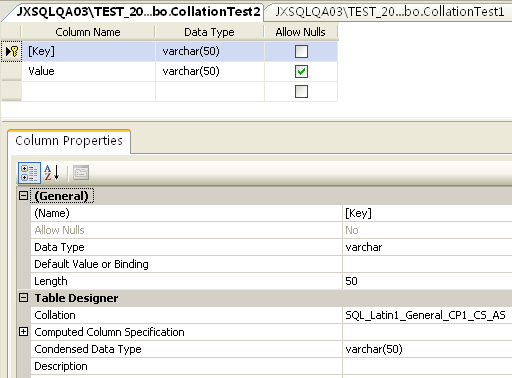Click the Description property value field
Screen dimensions: 512x378
[x=427, y=366]
